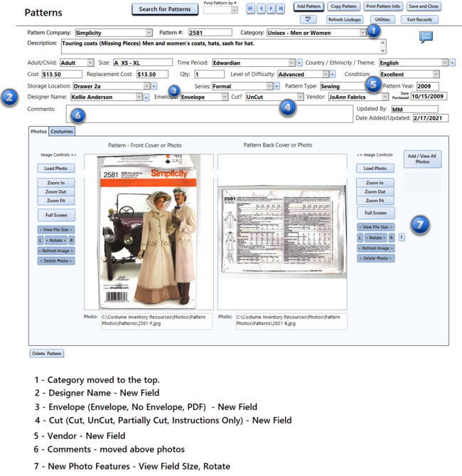462x476 pixels.
Task: Go to the last pattern record
Action: (x=281, y=9)
